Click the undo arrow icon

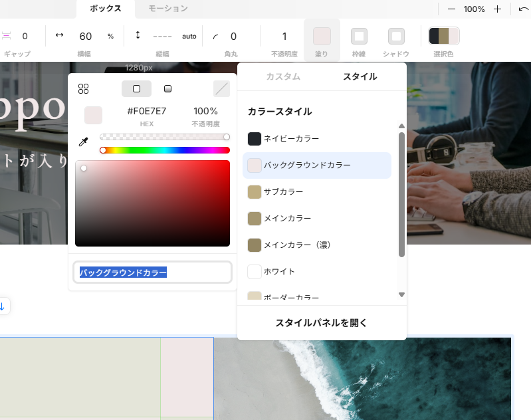tap(523, 9)
